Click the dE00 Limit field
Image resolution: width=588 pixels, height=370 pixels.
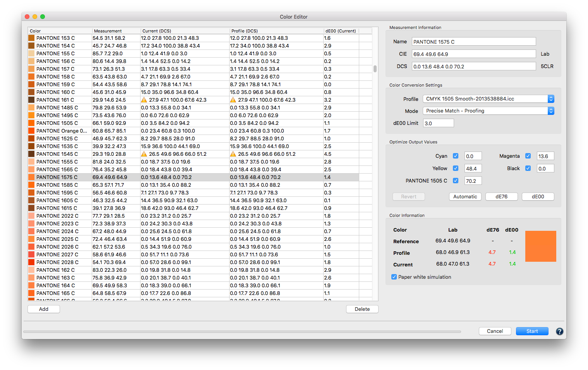coord(438,123)
